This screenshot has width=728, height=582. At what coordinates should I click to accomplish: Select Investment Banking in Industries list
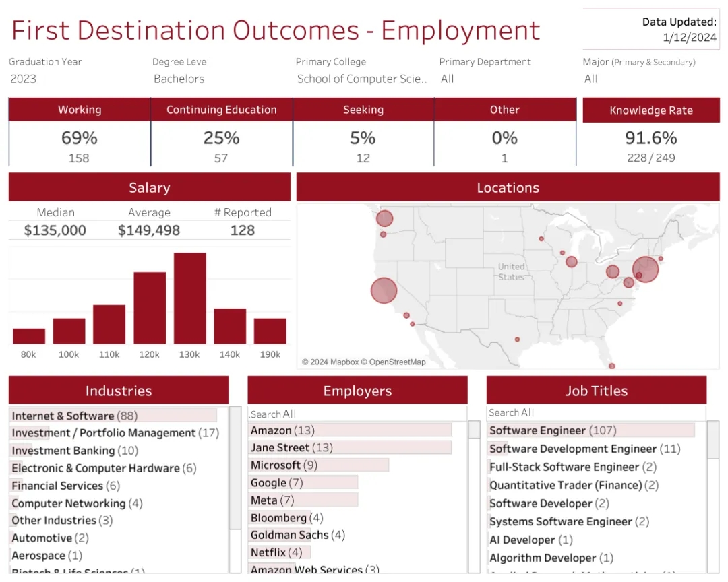point(75,451)
